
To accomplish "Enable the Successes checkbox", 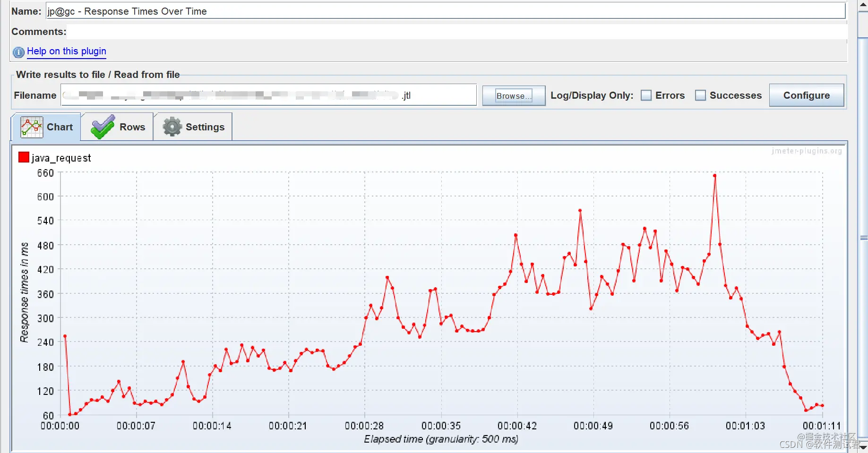I will coord(700,95).
